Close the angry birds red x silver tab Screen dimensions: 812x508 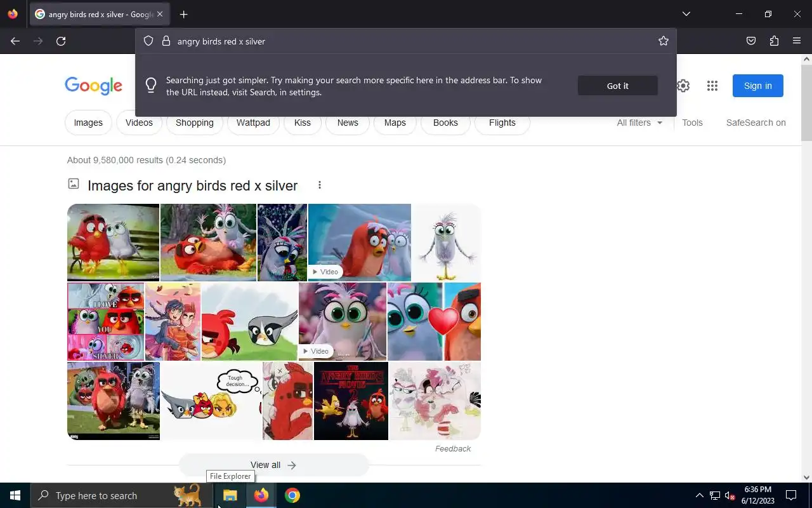point(160,14)
